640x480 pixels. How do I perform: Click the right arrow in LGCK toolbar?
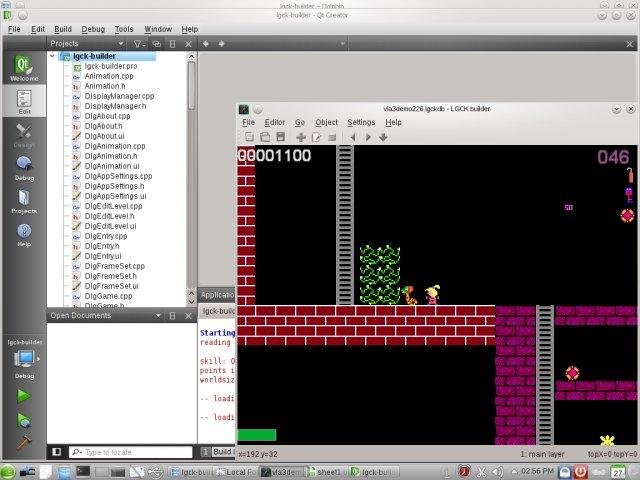click(368, 137)
